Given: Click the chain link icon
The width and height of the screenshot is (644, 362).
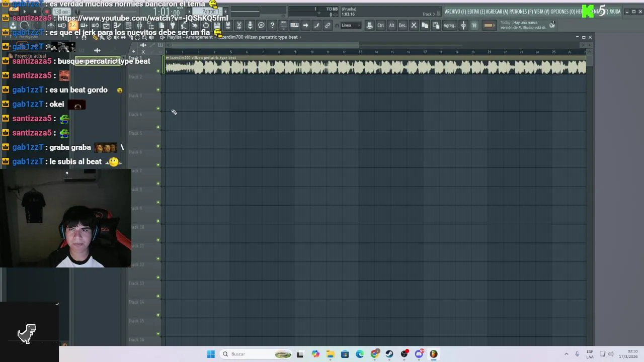Looking at the screenshot, I should (328, 25).
